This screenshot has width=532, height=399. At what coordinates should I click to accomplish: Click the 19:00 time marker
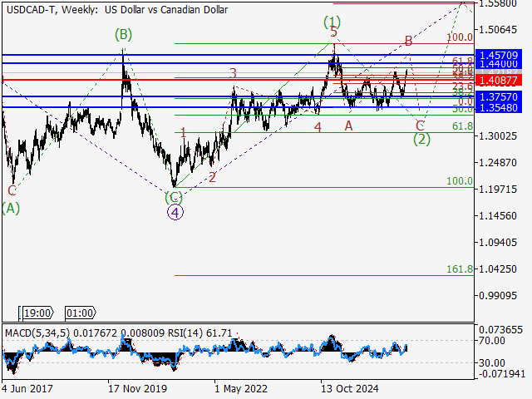click(x=37, y=313)
